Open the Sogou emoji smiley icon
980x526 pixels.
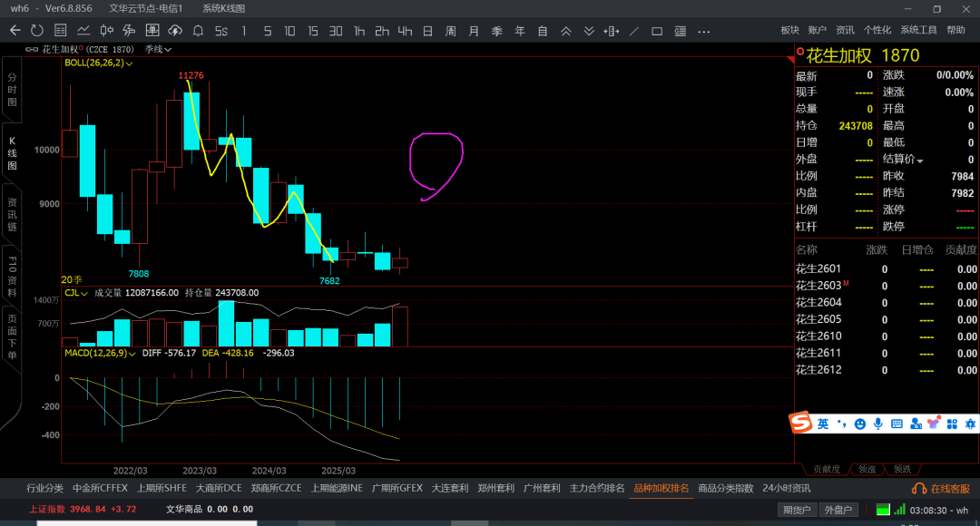860,424
